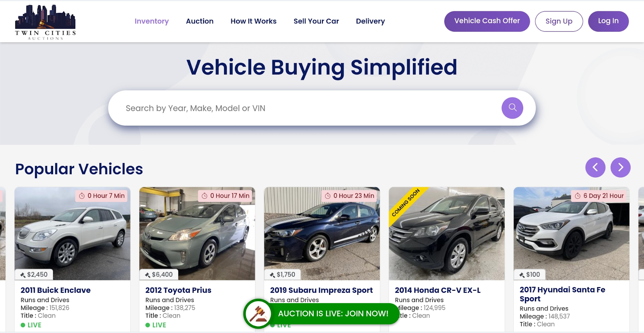
Task: Click the Vehicle Cash Offer button
Action: [x=487, y=21]
